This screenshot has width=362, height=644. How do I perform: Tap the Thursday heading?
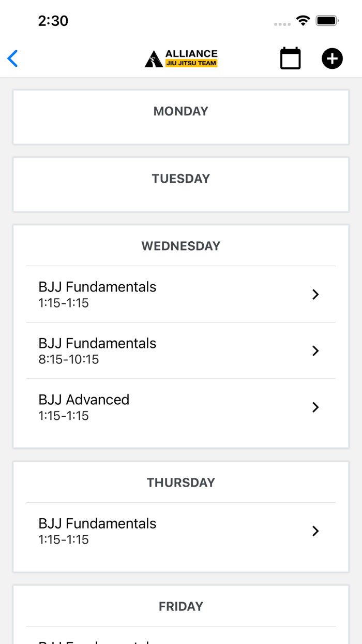[181, 482]
